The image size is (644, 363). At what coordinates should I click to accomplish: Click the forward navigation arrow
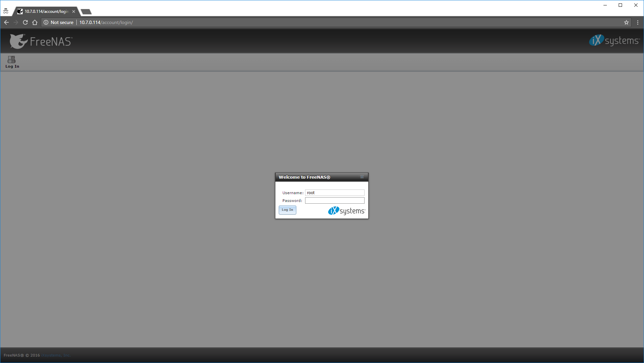click(16, 22)
